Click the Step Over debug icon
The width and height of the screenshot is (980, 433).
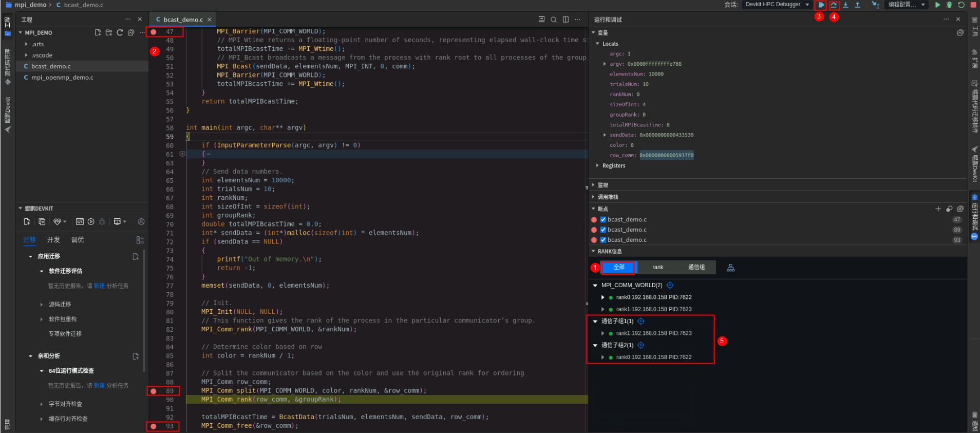pos(834,5)
